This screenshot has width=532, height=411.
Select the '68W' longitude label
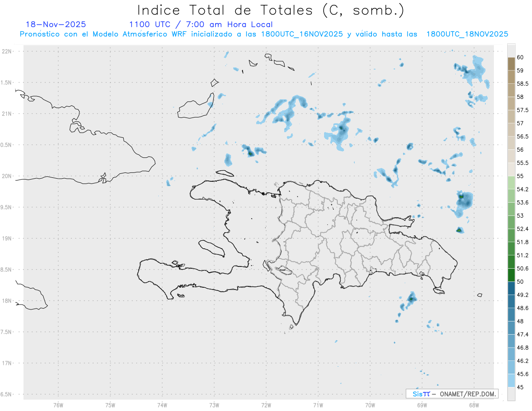pyautogui.click(x=474, y=405)
